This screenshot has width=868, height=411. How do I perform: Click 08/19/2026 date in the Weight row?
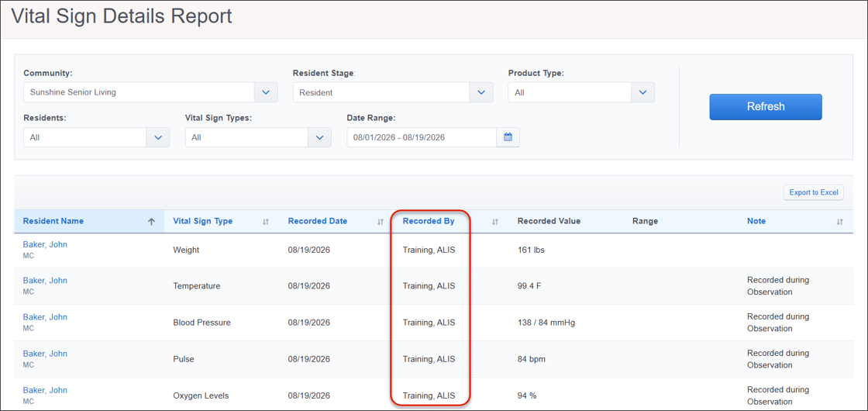(x=309, y=250)
